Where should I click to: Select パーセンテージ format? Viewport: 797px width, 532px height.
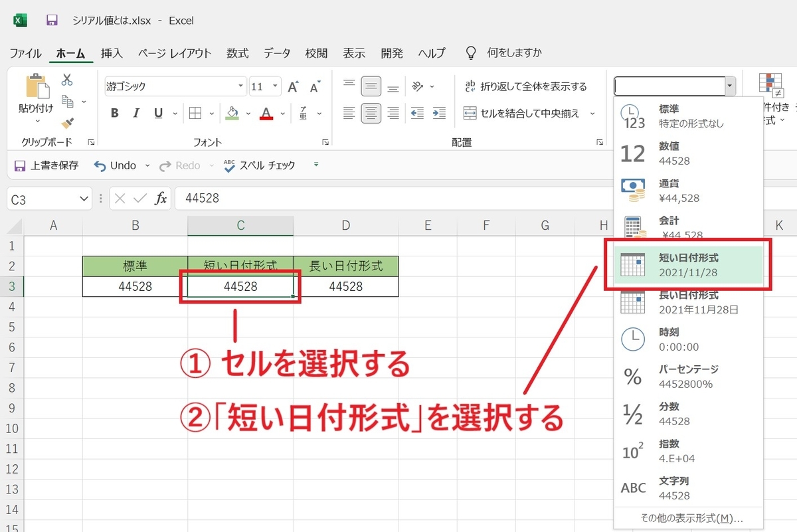pyautogui.click(x=689, y=376)
